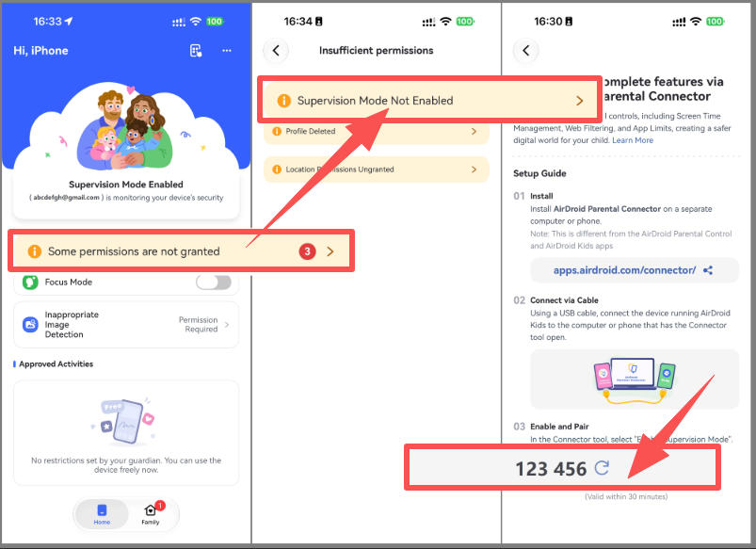Tap warning icon beside Location Permissions Ungranted
Screen dimensions: 756x549
[x=277, y=170]
